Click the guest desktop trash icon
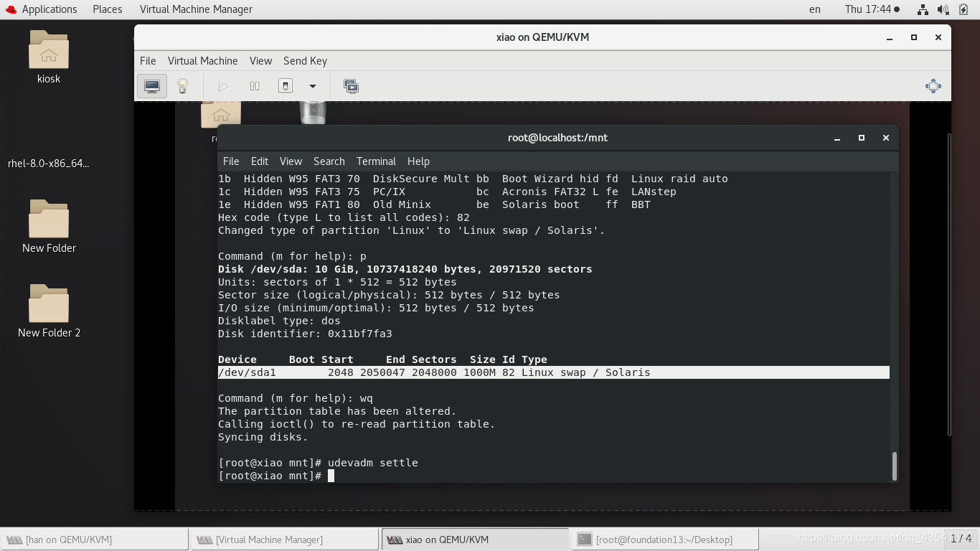This screenshot has height=551, width=980. [x=313, y=112]
